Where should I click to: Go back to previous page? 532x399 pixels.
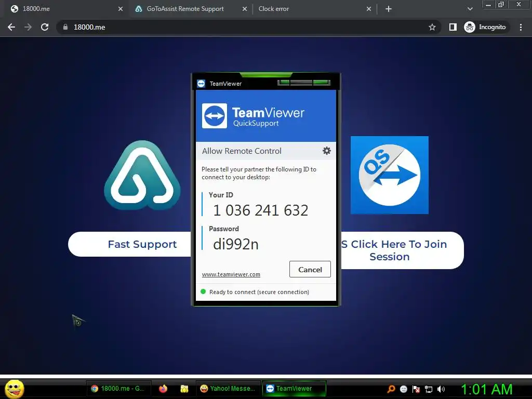click(11, 27)
